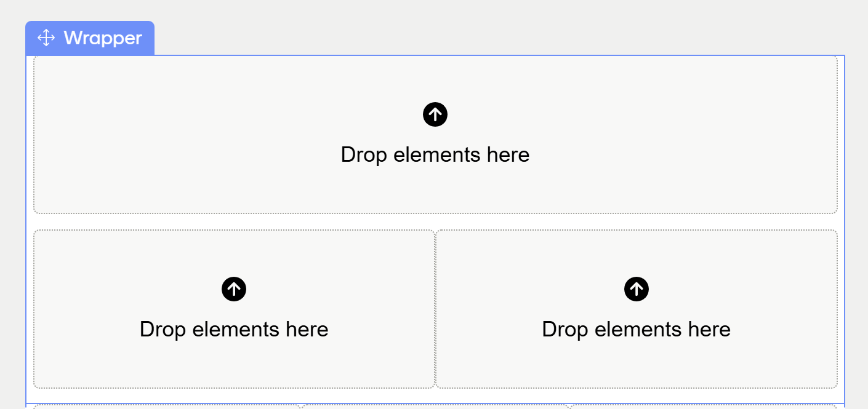The height and width of the screenshot is (409, 868).
Task: Select the Wrapper element label
Action: tap(103, 38)
